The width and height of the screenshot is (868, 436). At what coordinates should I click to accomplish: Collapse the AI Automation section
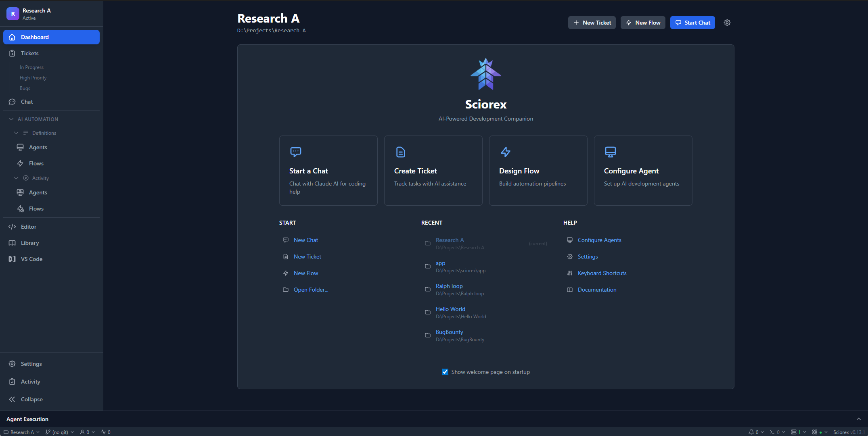(x=11, y=119)
